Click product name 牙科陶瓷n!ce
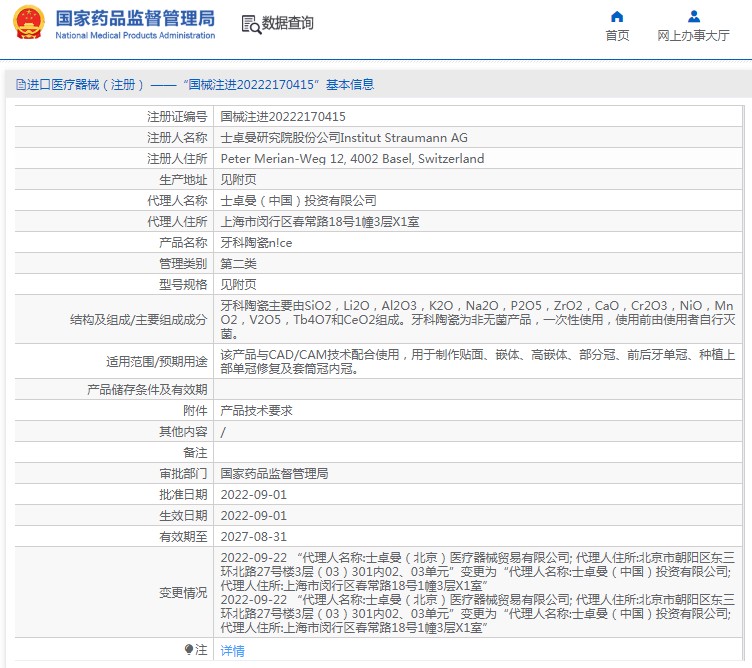The height and width of the screenshot is (668, 752). [x=256, y=243]
